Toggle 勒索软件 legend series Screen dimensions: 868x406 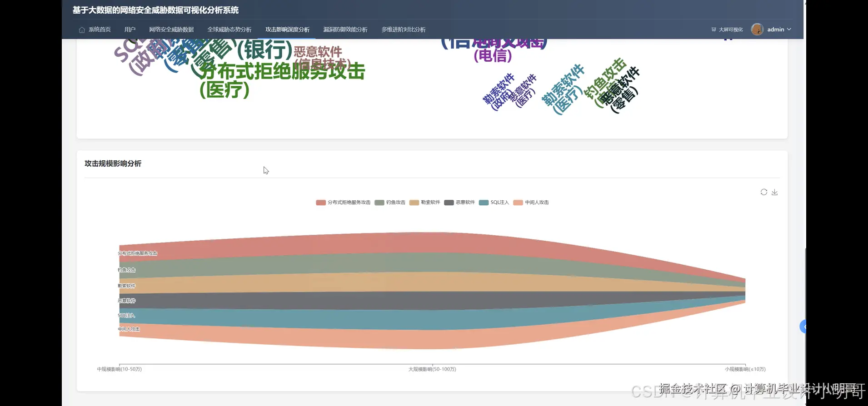point(424,203)
